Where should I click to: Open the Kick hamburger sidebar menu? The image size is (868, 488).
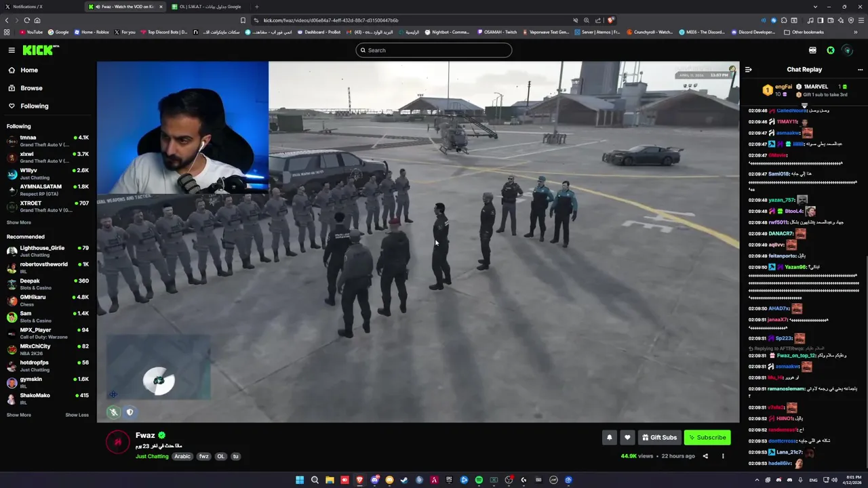12,50
